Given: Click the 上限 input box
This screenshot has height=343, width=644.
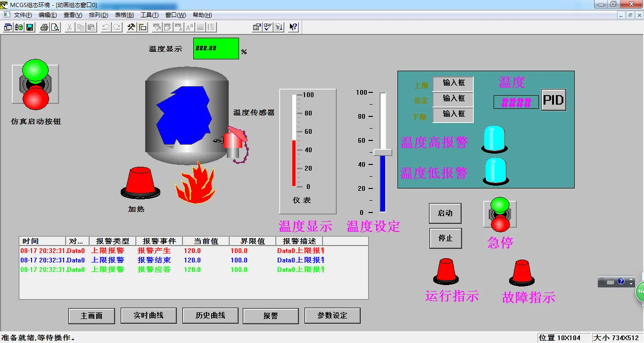Looking at the screenshot, I should point(453,83).
